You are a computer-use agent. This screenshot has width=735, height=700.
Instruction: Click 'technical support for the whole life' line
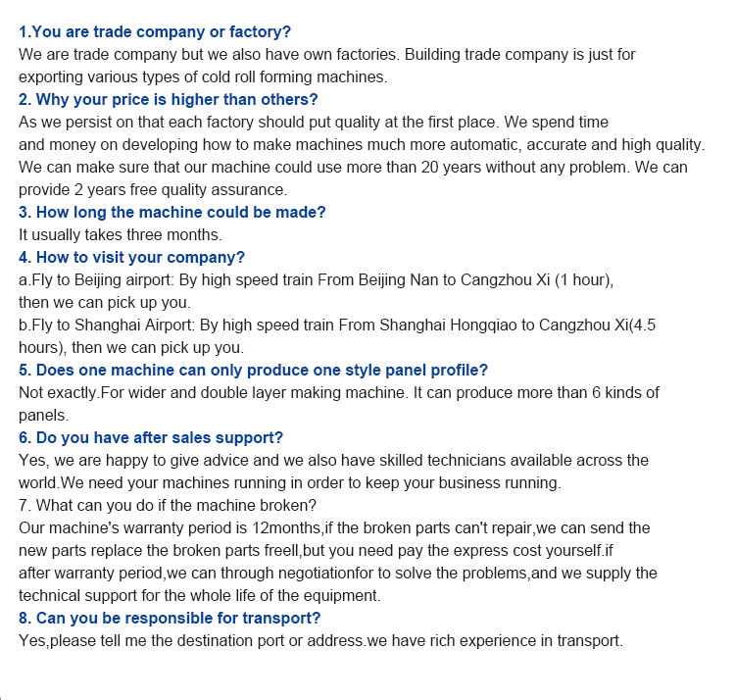pos(200,595)
